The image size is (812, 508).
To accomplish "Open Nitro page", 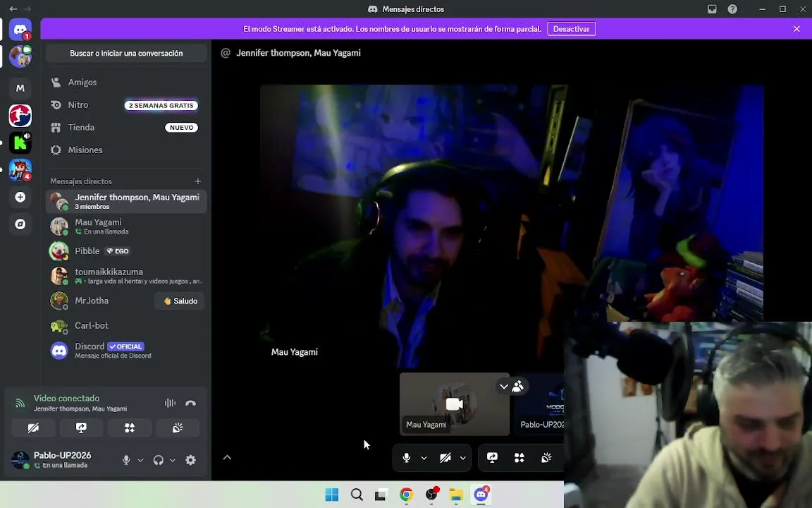I will click(x=126, y=104).
